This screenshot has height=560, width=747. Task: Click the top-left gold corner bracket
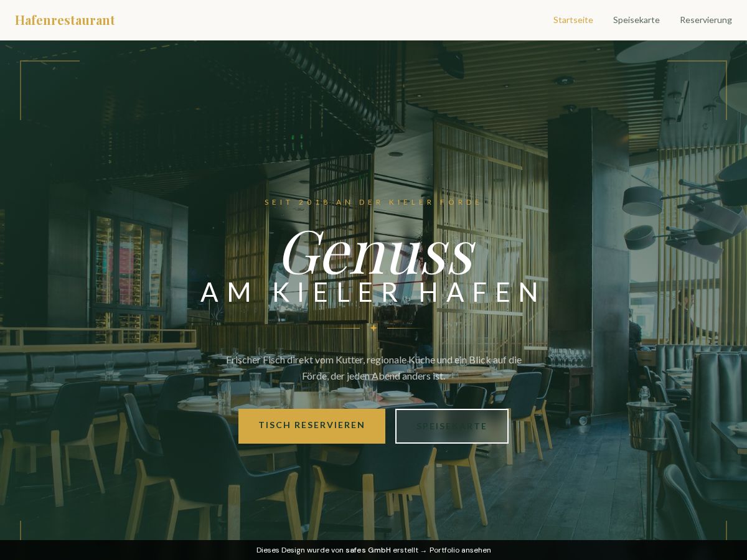pyautogui.click(x=50, y=90)
